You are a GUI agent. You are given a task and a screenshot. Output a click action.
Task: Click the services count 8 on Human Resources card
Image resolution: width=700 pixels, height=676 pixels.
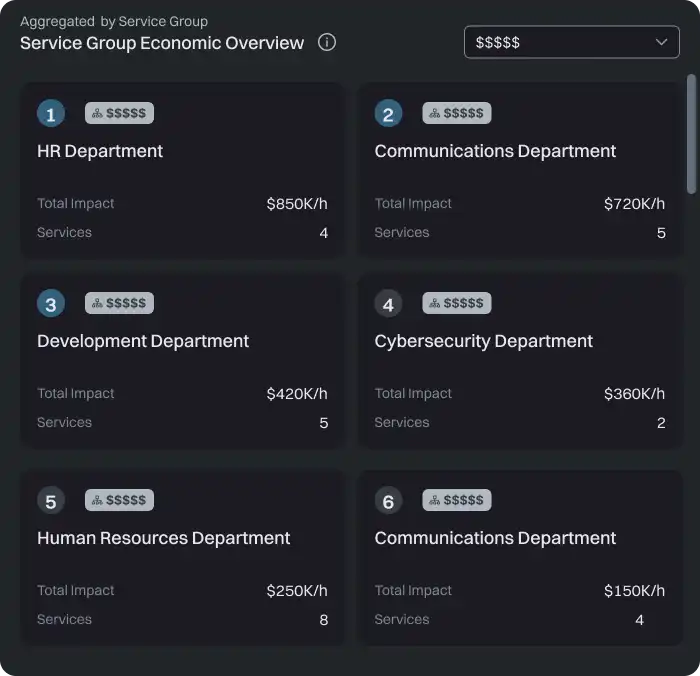pos(324,620)
